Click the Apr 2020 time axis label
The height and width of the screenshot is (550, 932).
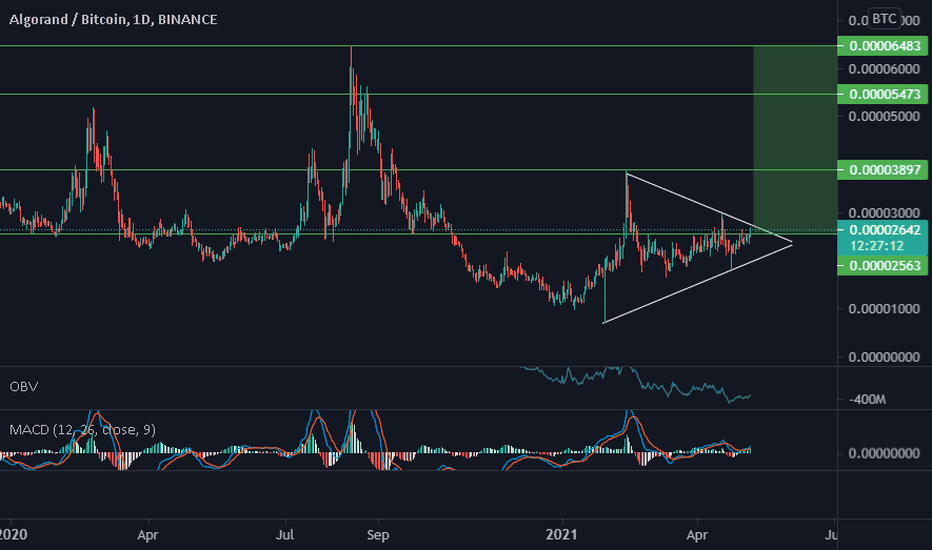coord(147,535)
